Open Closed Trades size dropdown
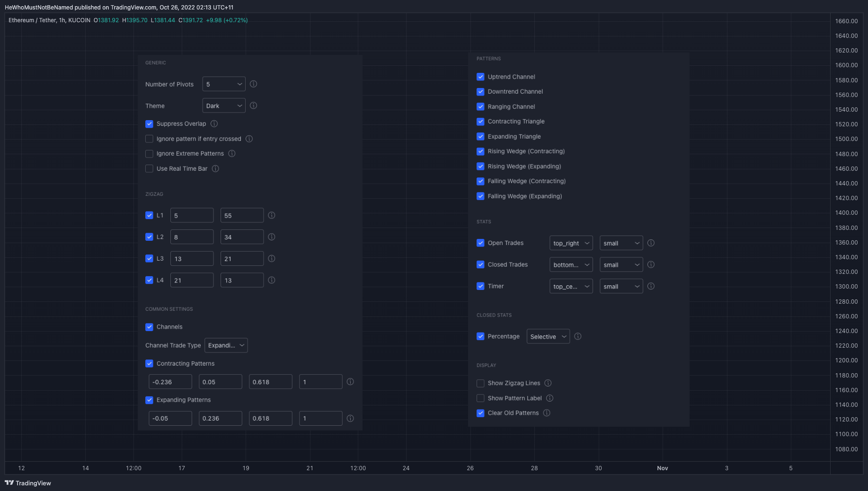The width and height of the screenshot is (868, 491). click(x=621, y=265)
